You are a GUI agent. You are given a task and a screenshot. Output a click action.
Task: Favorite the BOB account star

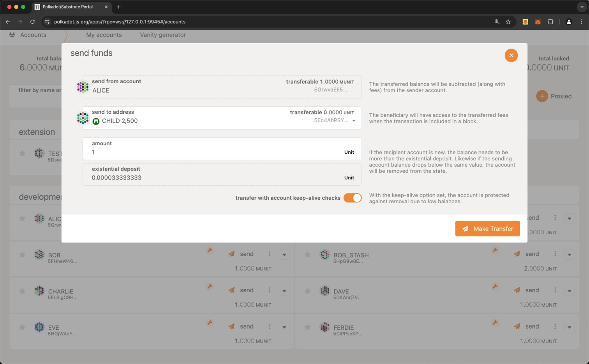(23, 255)
